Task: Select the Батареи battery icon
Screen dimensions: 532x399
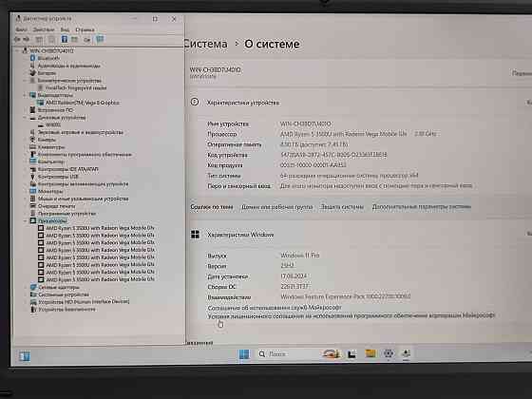Action: click(32, 73)
